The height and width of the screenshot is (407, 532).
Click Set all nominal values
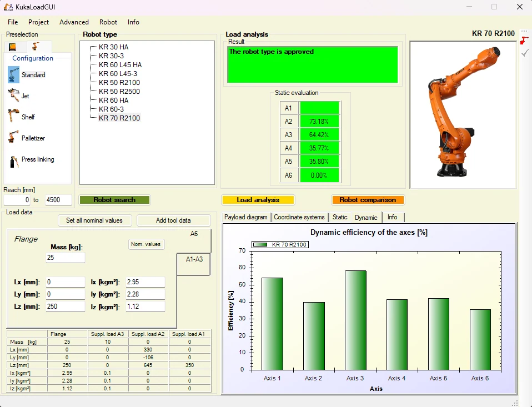pos(94,220)
